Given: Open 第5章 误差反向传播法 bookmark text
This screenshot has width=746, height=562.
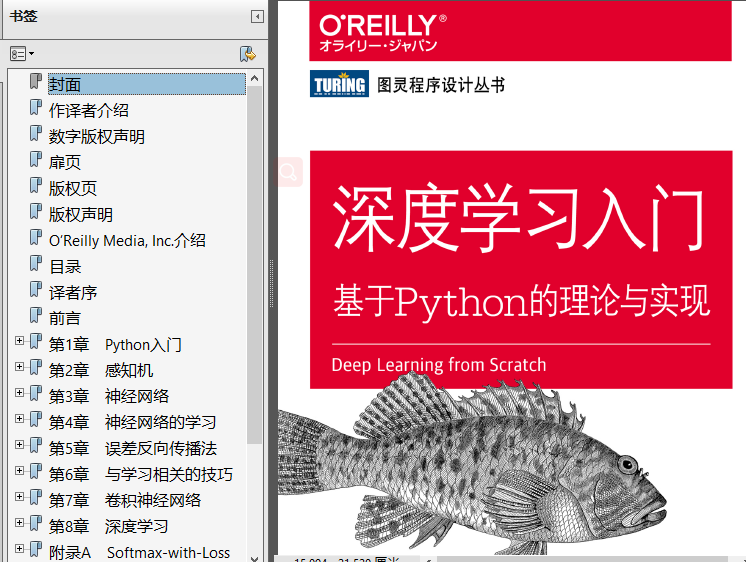Looking at the screenshot, I should (x=133, y=448).
